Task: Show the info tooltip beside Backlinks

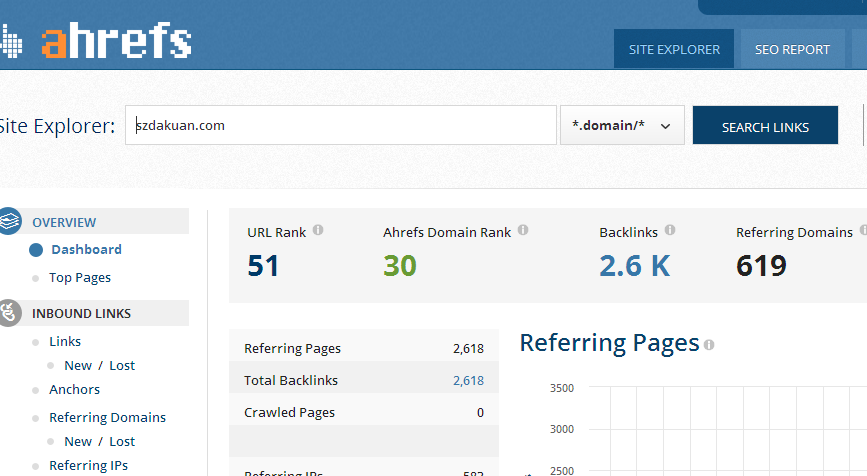Action: click(670, 230)
